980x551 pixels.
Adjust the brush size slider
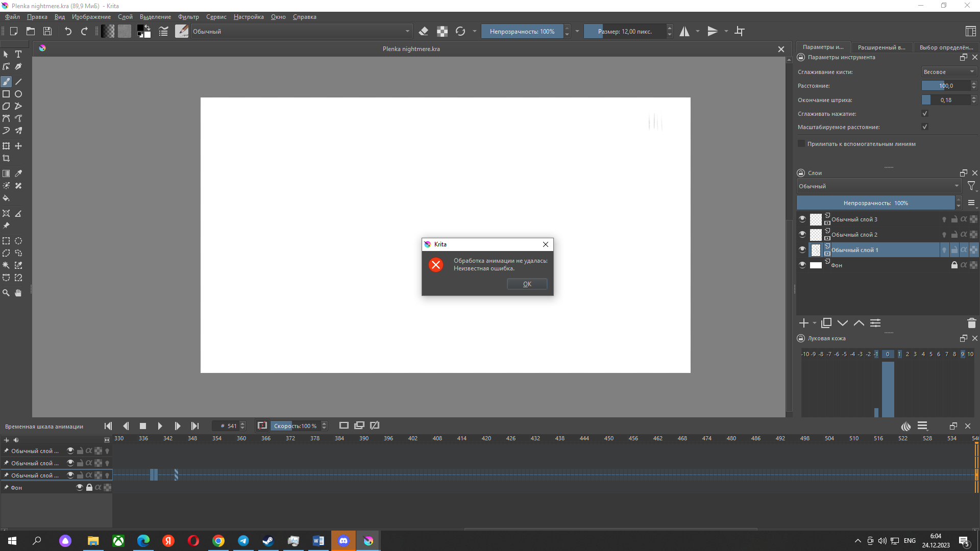pyautogui.click(x=625, y=31)
